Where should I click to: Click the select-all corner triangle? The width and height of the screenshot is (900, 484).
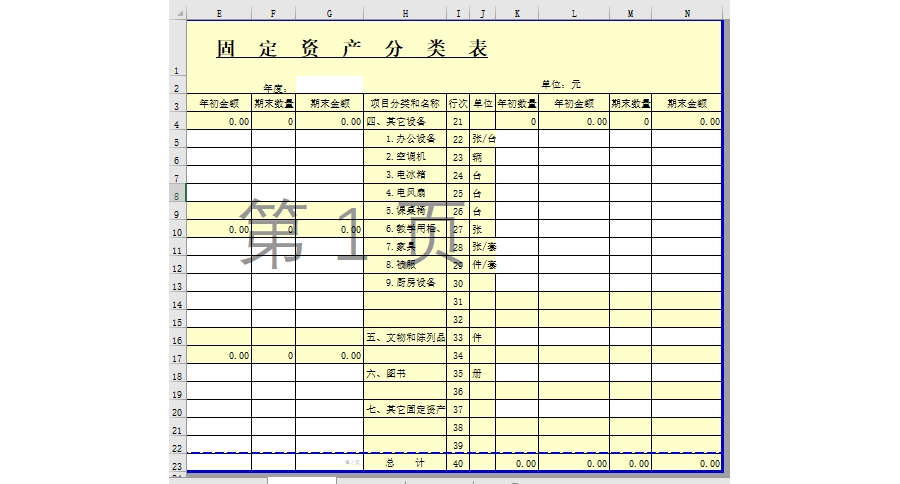[x=179, y=13]
